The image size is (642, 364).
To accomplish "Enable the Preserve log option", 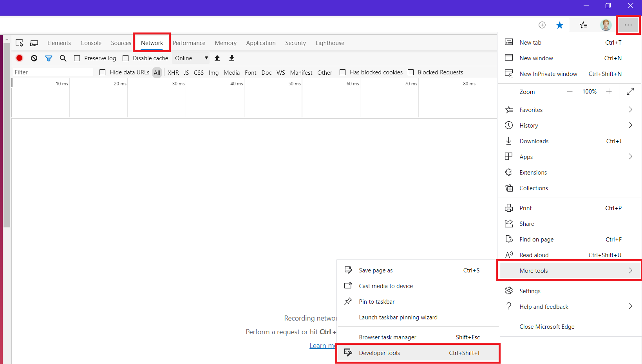I will (x=77, y=58).
